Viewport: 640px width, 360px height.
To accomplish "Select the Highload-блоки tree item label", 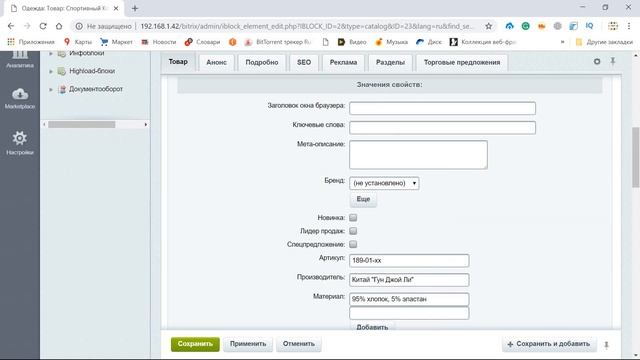I will pos(92,71).
